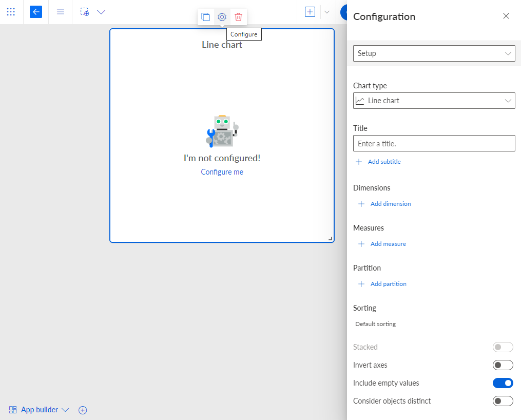Click Add dimension link
The width and height of the screenshot is (521, 420).
click(391, 204)
